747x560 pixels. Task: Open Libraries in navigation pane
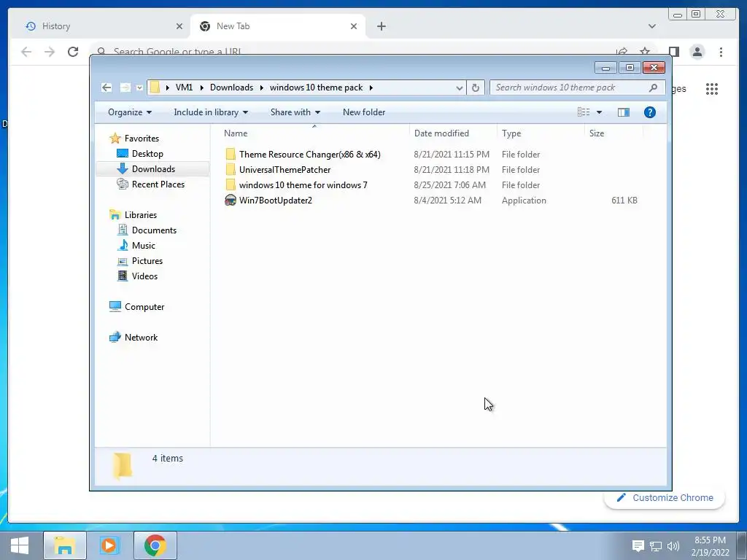coord(141,215)
